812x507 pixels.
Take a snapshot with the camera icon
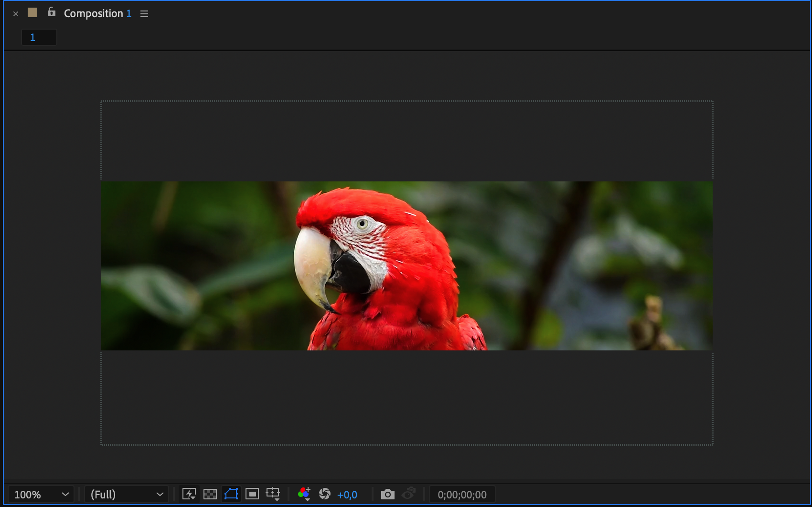pyautogui.click(x=387, y=494)
